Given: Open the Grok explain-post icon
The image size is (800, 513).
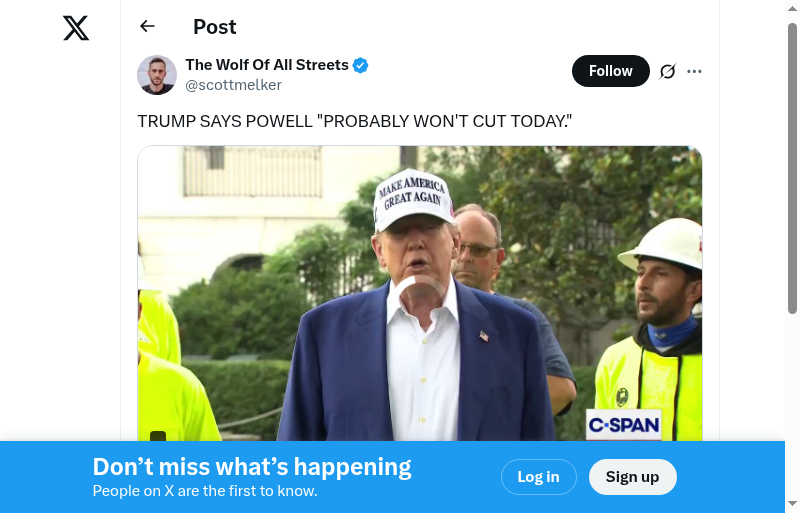Looking at the screenshot, I should point(667,71).
